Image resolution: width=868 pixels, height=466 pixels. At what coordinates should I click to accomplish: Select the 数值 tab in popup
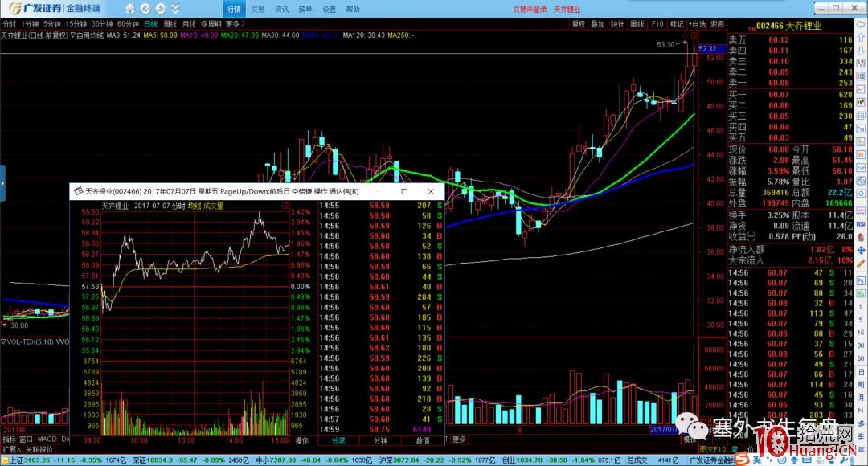pos(423,441)
